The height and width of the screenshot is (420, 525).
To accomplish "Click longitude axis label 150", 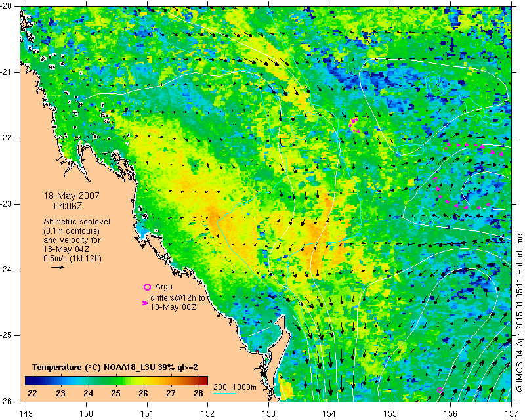I will pyautogui.click(x=87, y=414).
